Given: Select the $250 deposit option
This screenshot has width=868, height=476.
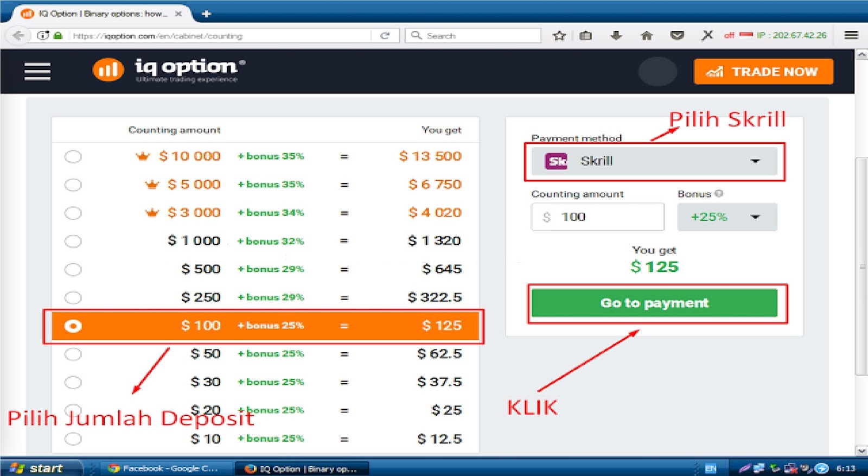Looking at the screenshot, I should pyautogui.click(x=73, y=297).
